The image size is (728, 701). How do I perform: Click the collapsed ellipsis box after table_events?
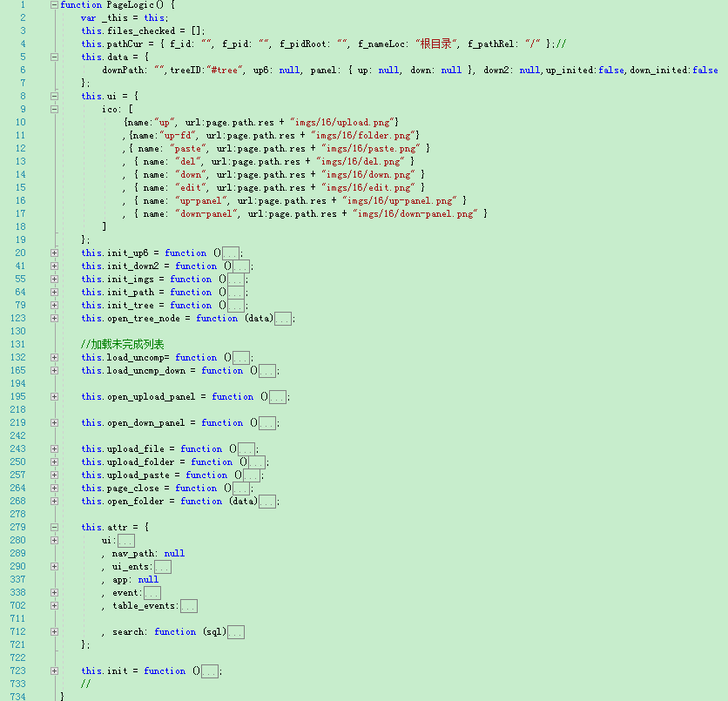(x=188, y=606)
